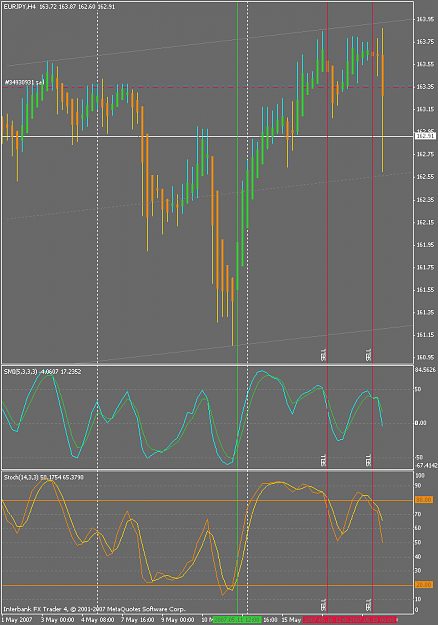Screen dimensions: 438x625
Task: Click the 161.95 price scale label
Action: (x=425, y=245)
